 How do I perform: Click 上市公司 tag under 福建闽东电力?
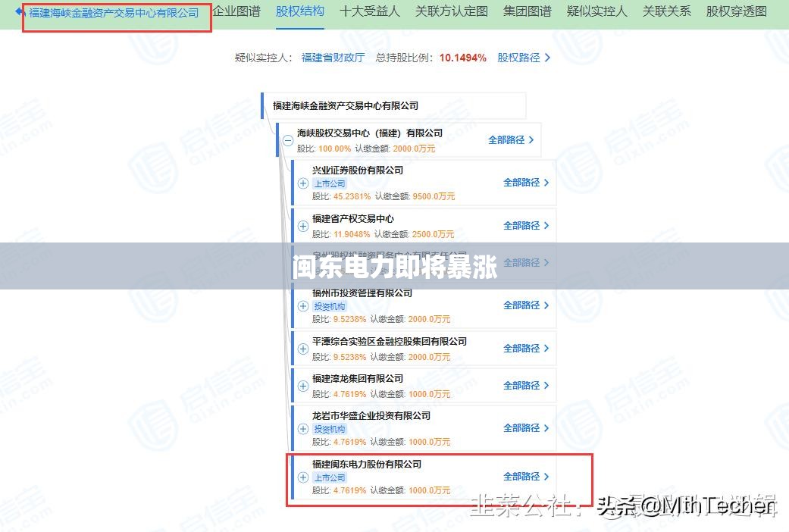coord(330,477)
